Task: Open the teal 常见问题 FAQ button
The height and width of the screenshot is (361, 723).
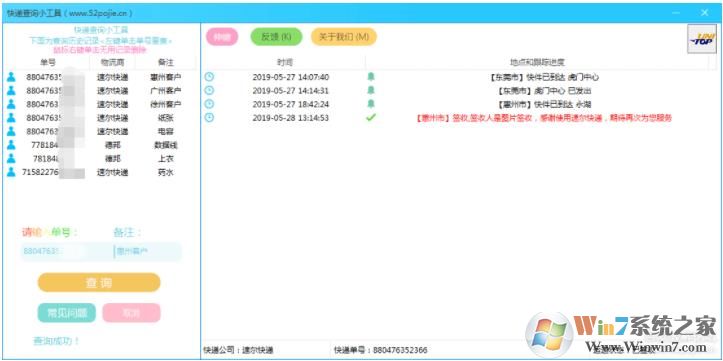Action: pos(67,313)
